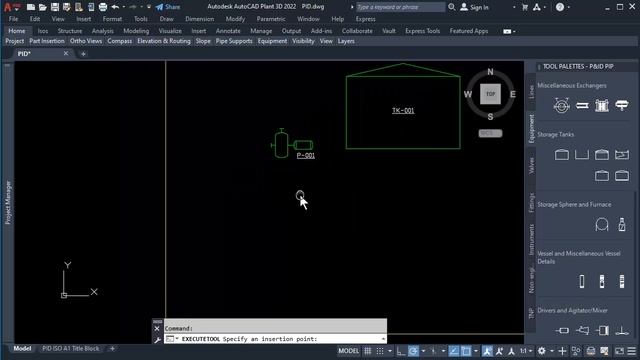The height and width of the screenshot is (360, 640).
Task: Open workspace switching gear in status bar
Action: (x=542, y=351)
